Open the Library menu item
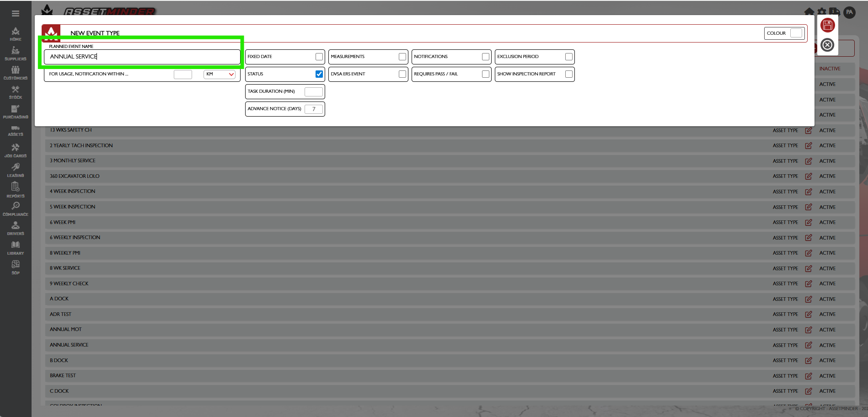 16,247
